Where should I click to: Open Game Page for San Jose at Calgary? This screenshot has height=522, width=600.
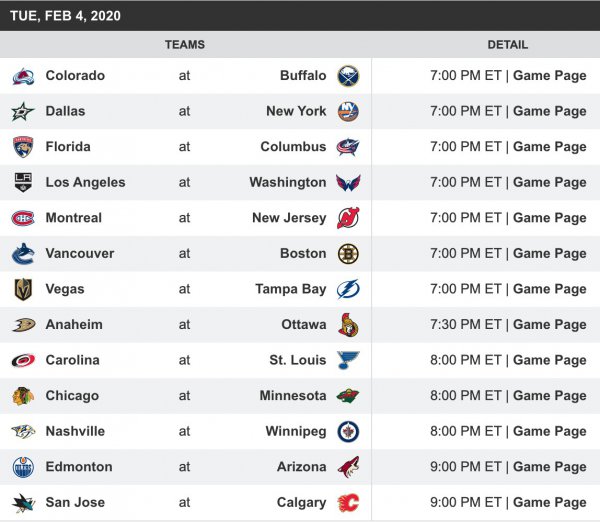(x=549, y=503)
